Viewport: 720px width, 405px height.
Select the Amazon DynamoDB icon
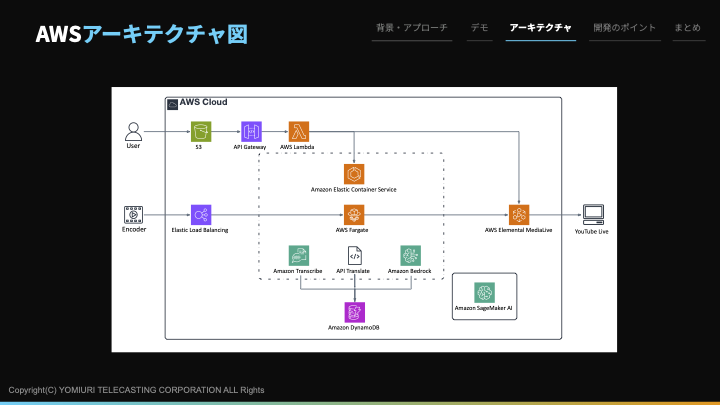354,312
